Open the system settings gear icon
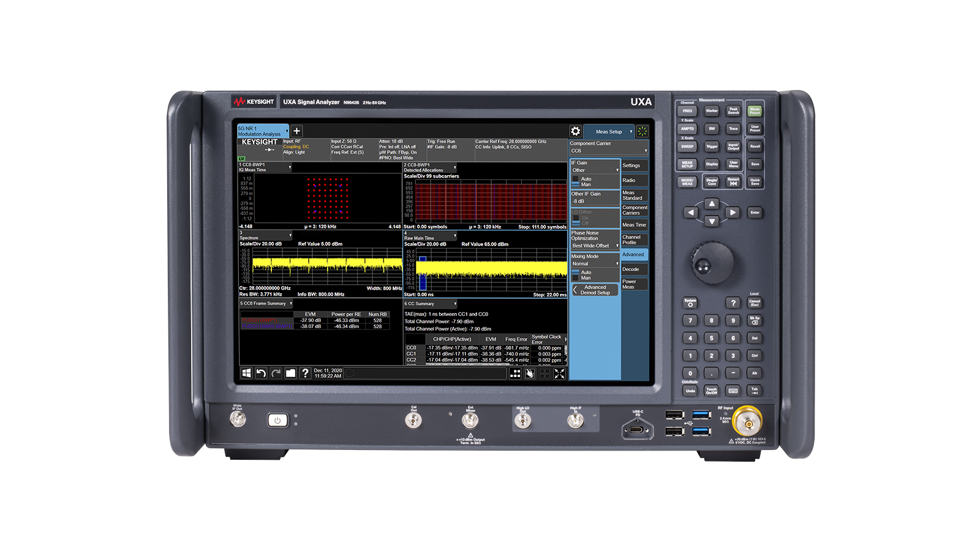Image resolution: width=980 pixels, height=551 pixels. (575, 132)
